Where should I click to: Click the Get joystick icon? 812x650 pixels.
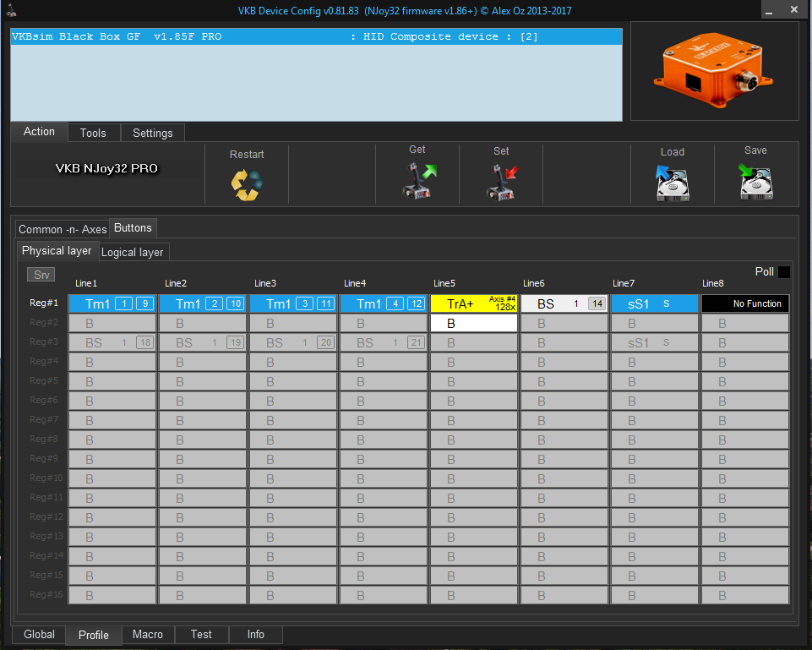click(419, 181)
